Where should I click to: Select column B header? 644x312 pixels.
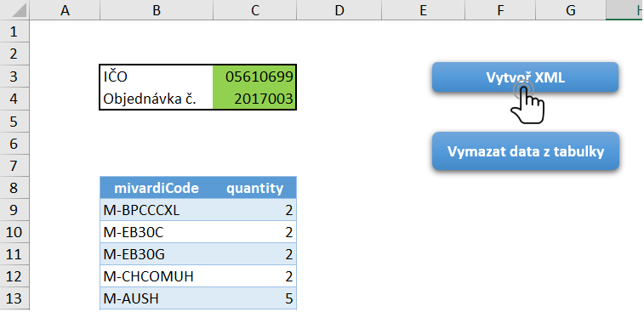point(156,10)
